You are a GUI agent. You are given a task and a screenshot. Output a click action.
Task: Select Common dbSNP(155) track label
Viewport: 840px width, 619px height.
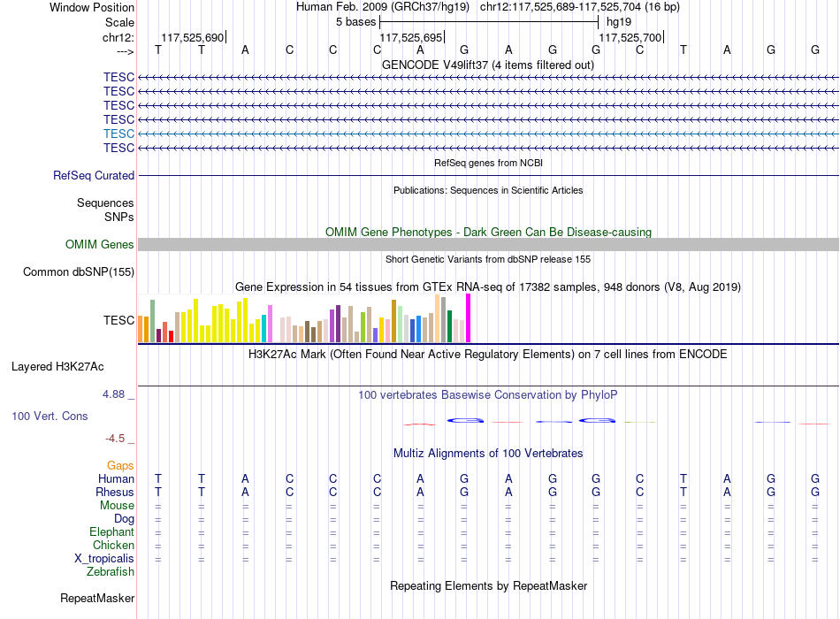[79, 271]
